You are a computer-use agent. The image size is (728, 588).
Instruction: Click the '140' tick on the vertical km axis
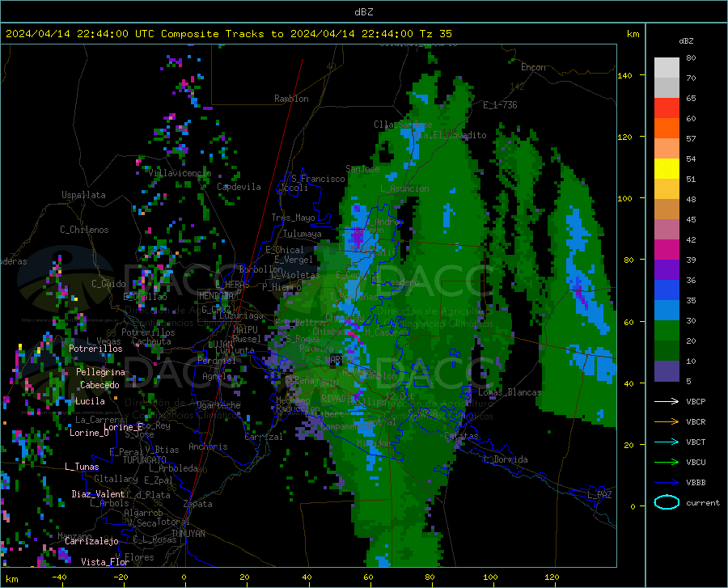(x=624, y=75)
